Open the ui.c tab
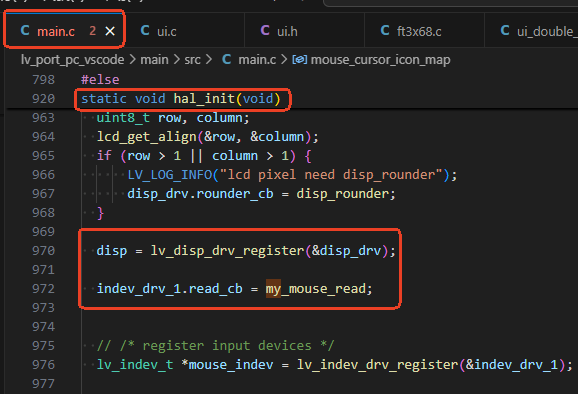 [167, 31]
